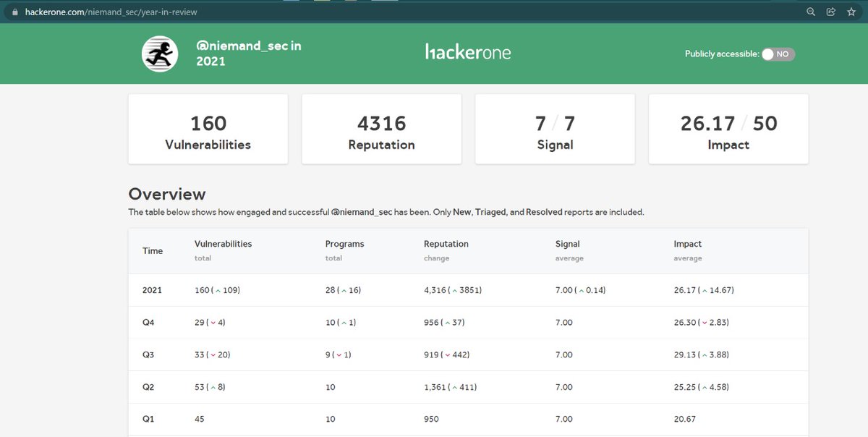Open the browser zoom magnifier icon
The height and width of the screenshot is (437, 868).
[812, 12]
